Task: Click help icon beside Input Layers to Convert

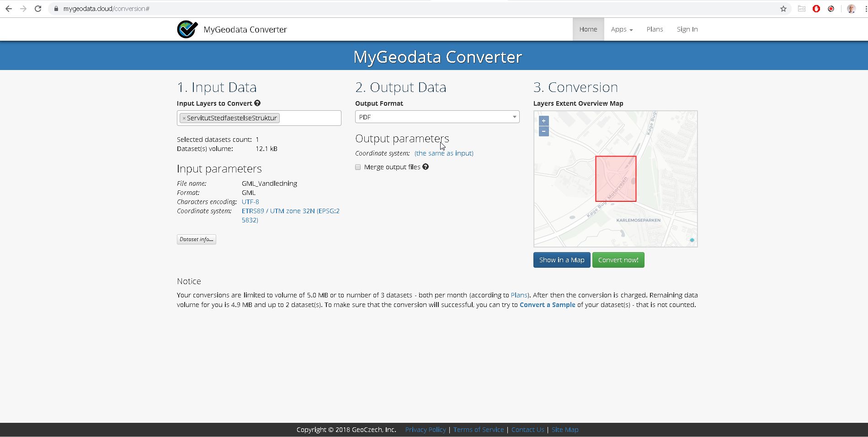Action: 257,103
